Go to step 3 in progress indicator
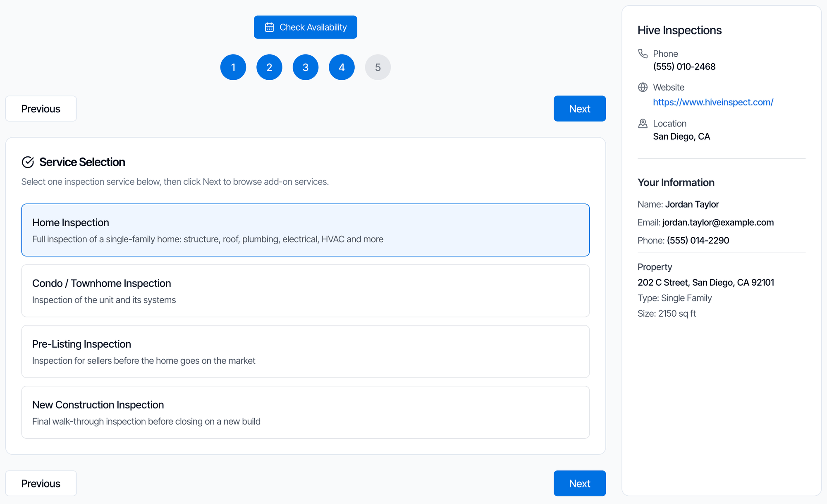The image size is (827, 504). [x=306, y=67]
